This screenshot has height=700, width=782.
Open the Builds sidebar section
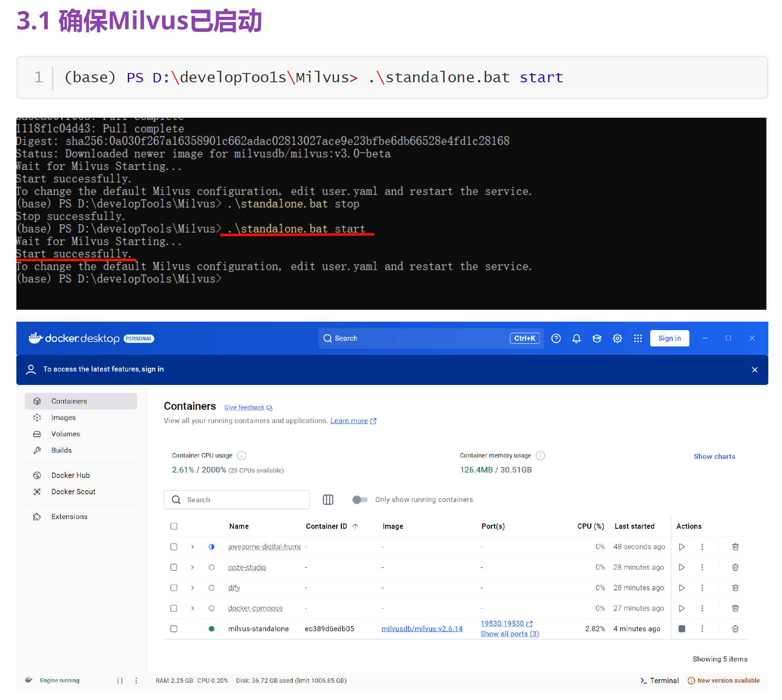point(81,450)
